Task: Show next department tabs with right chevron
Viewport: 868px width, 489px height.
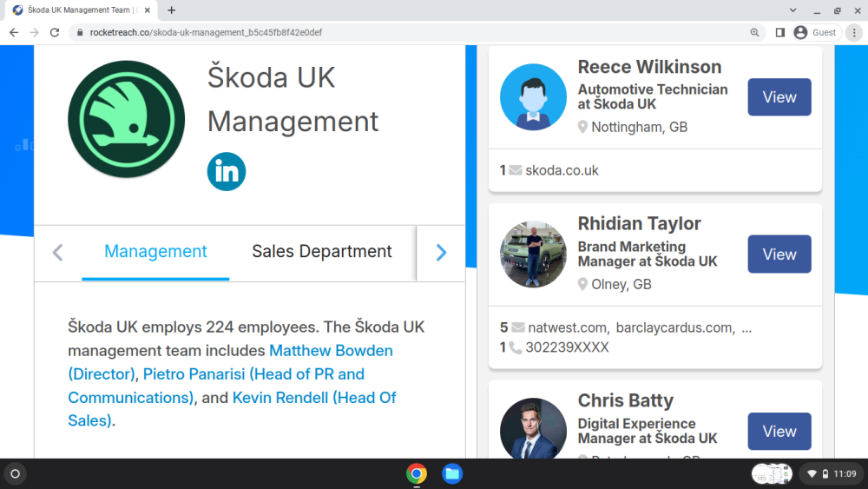Action: tap(441, 253)
